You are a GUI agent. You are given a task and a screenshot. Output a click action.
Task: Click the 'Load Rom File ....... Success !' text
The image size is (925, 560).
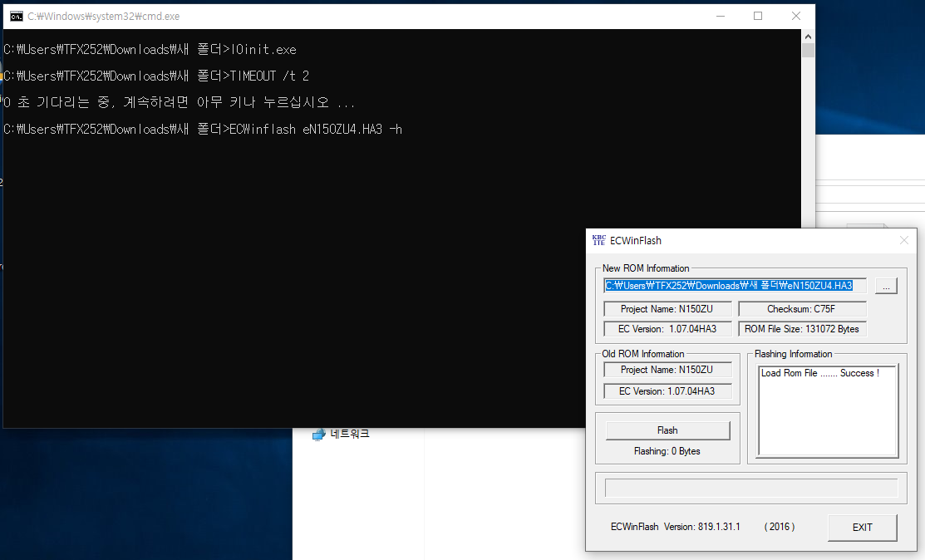[820, 373]
